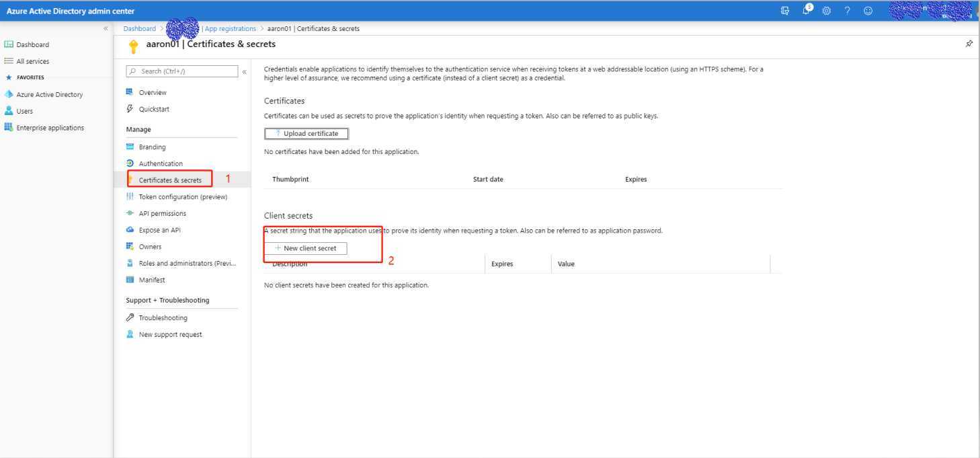Screen dimensions: 980x458
Task: Click the Branding icon
Action: [130, 147]
